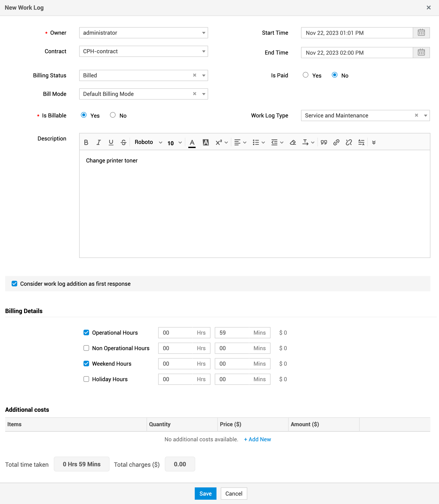
Task: Expand more toolbar options chevron
Action: (374, 142)
